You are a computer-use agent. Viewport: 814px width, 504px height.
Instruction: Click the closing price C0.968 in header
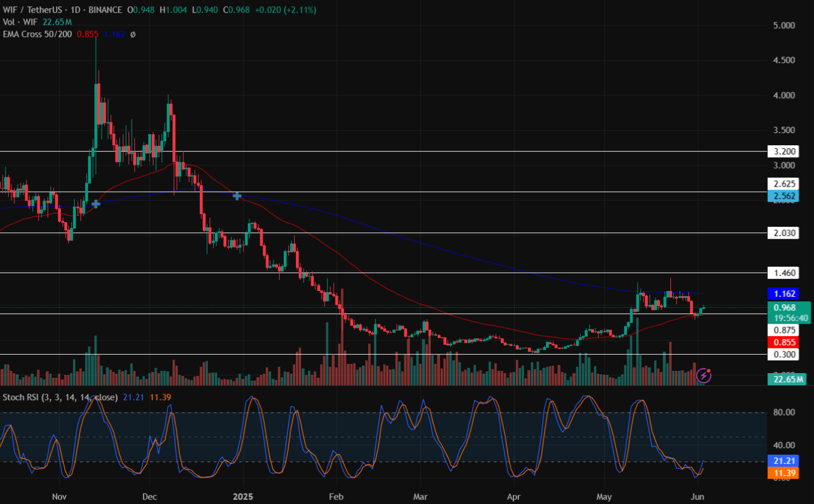236,10
